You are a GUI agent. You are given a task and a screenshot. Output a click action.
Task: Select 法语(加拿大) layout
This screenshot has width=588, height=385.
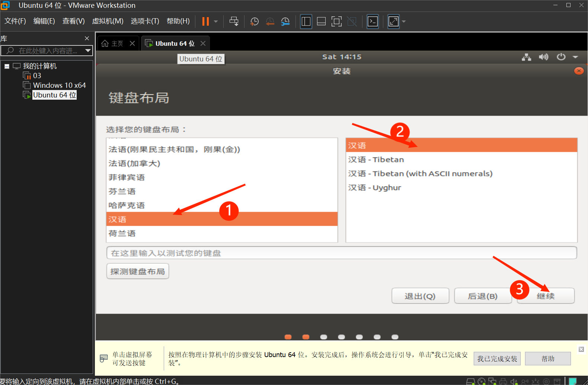[222, 164]
